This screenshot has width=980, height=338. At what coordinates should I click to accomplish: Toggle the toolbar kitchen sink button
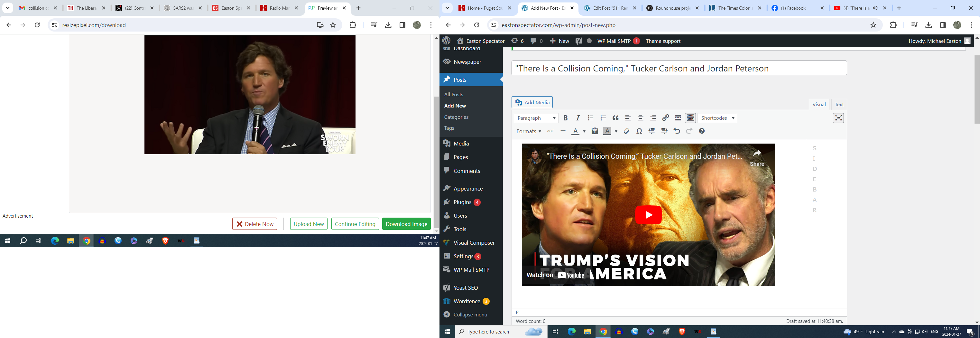coord(690,118)
